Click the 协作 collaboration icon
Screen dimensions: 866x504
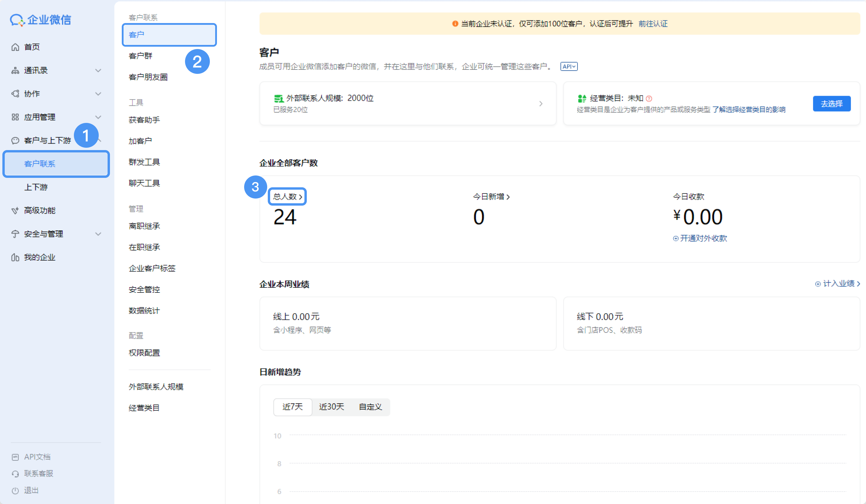pos(15,94)
